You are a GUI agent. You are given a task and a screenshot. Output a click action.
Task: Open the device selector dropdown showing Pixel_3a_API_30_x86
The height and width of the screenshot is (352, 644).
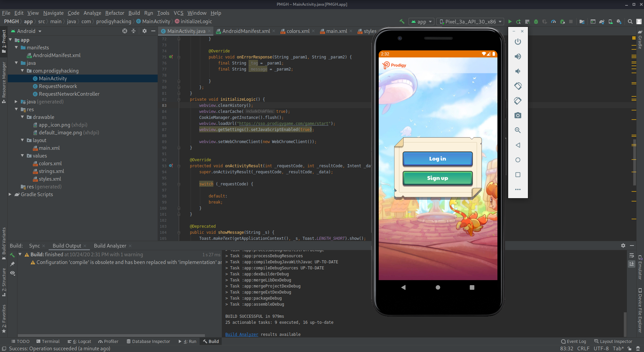[x=470, y=21]
